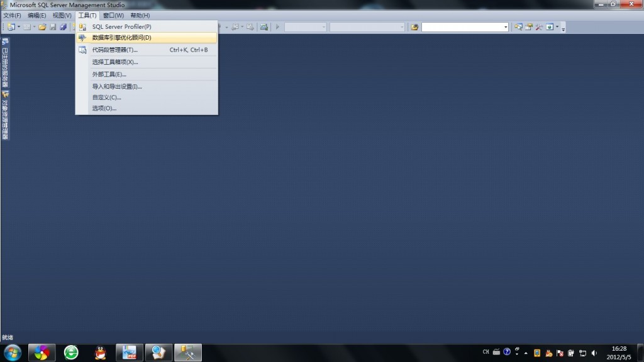
Task: Click the Solution Explorer magnifier icon
Action: 518,27
